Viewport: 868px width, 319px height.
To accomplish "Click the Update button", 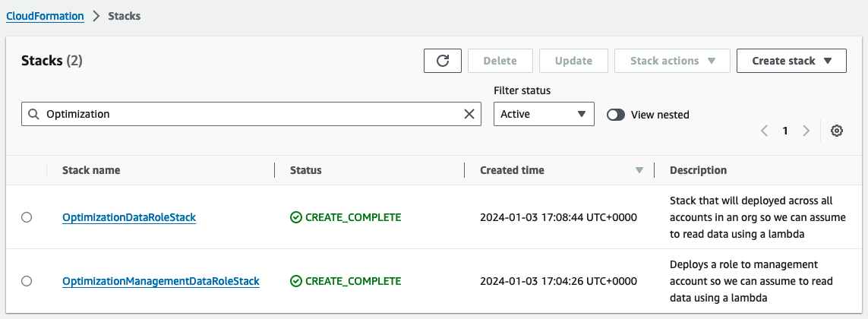I will pyautogui.click(x=573, y=61).
